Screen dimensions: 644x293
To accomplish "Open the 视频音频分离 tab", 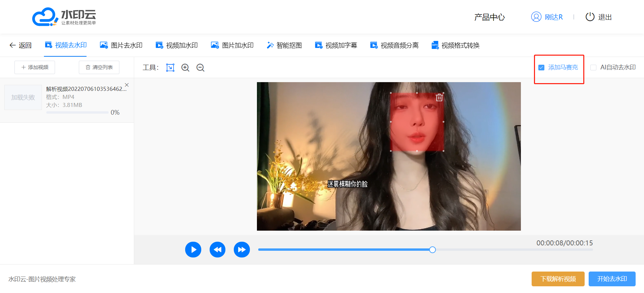I will point(394,45).
